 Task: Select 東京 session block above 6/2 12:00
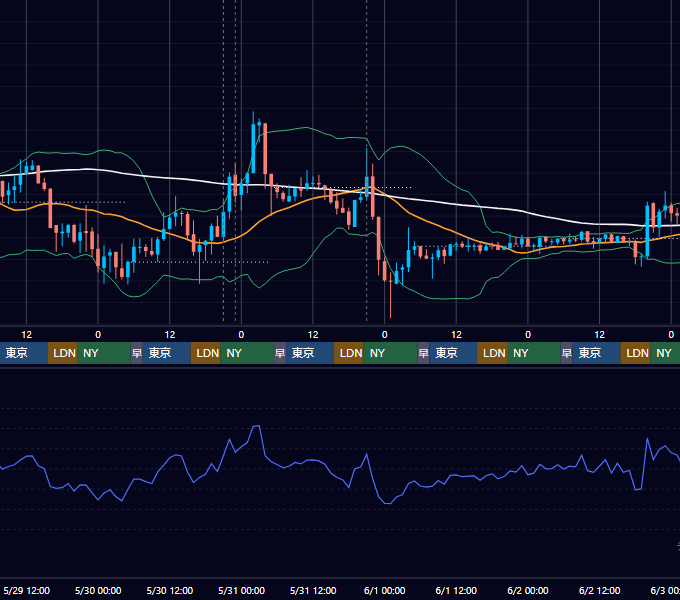point(596,353)
